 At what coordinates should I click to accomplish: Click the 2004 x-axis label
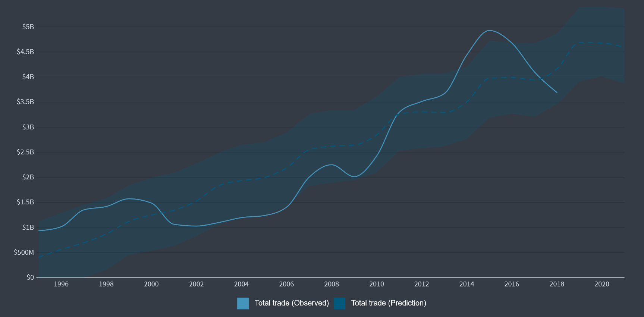coord(241,284)
